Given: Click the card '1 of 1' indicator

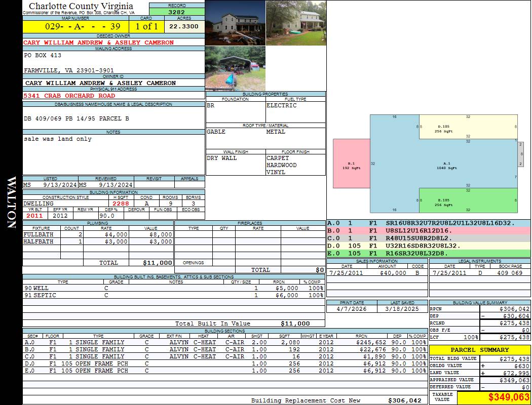Looking at the screenshot, I should [x=146, y=26].
